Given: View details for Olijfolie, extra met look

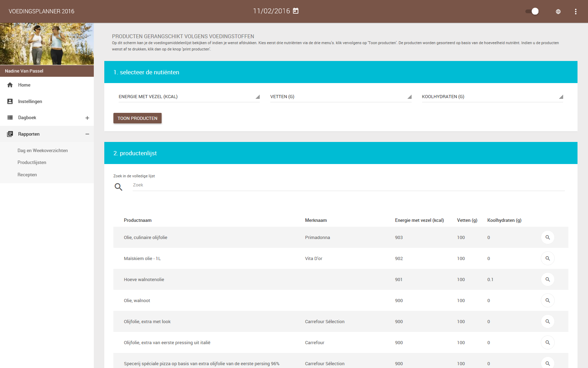Looking at the screenshot, I should click(548, 321).
